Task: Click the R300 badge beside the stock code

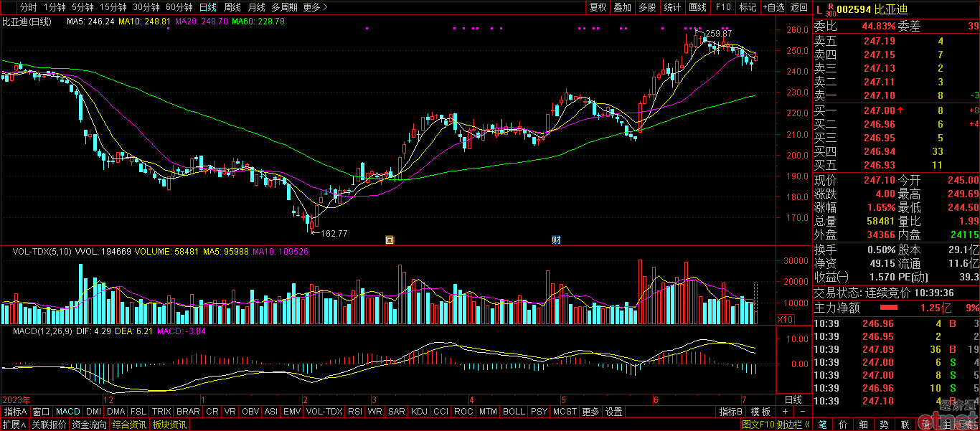Action: [831, 9]
